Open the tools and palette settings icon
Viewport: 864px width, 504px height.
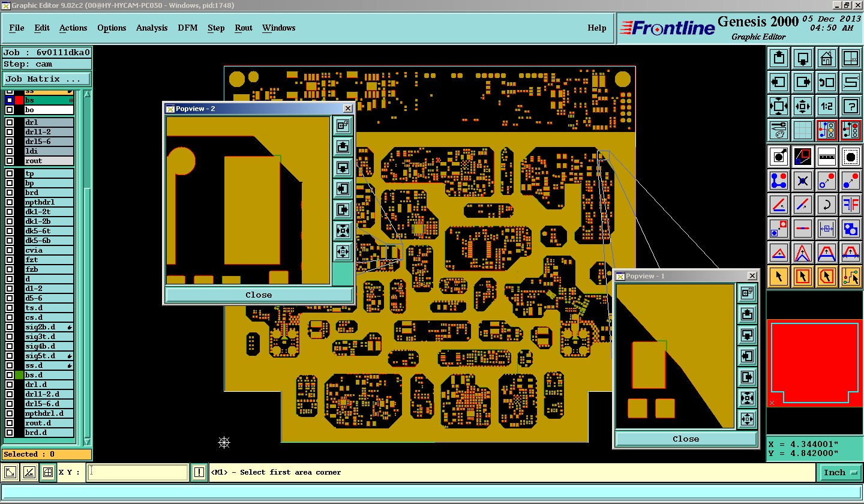pos(779,130)
